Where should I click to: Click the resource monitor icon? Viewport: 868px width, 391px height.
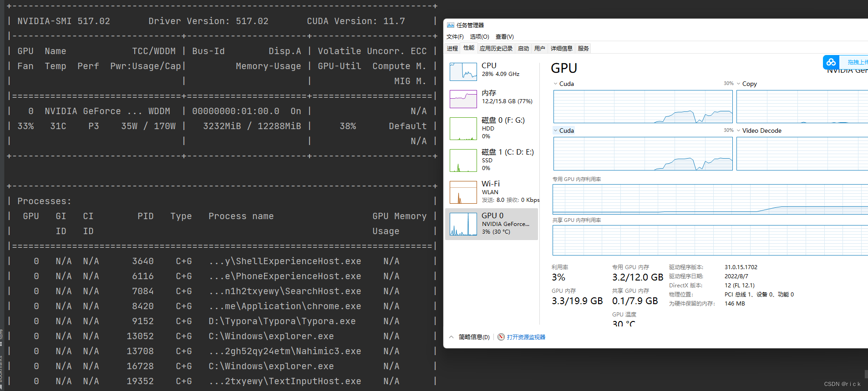coord(501,337)
